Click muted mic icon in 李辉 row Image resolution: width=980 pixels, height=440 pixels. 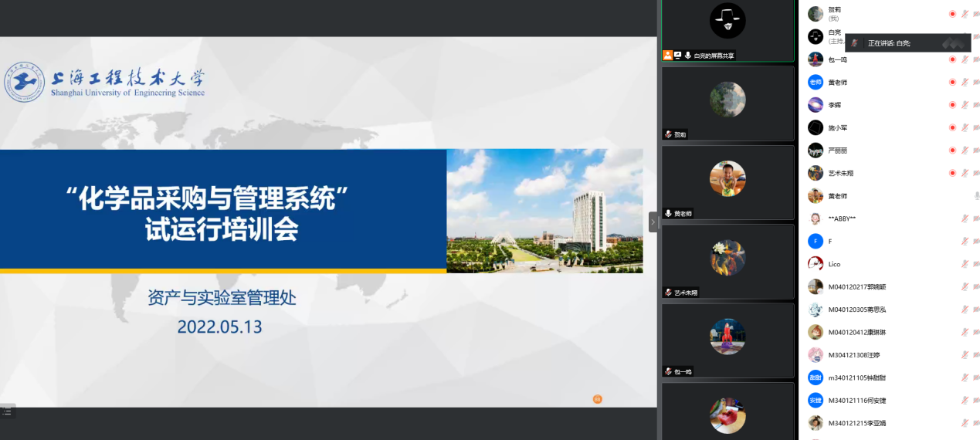pos(965,105)
